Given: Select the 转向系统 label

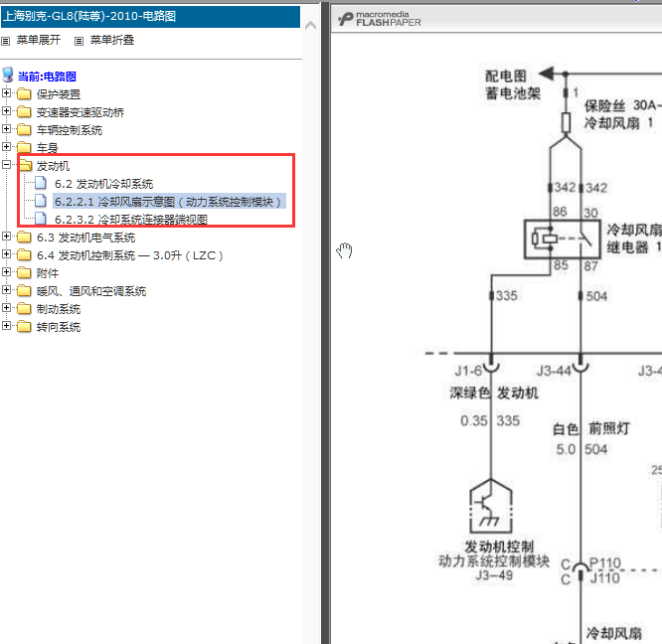Looking at the screenshot, I should point(59,327).
